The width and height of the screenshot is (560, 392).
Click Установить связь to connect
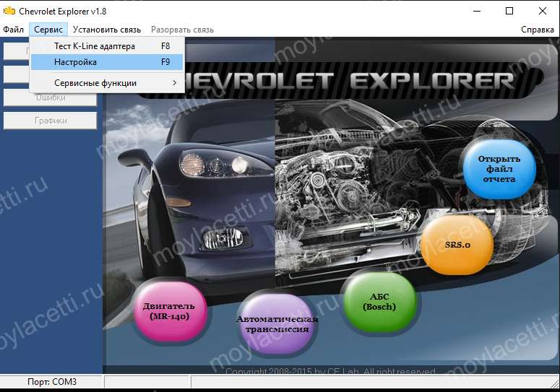[x=107, y=30]
